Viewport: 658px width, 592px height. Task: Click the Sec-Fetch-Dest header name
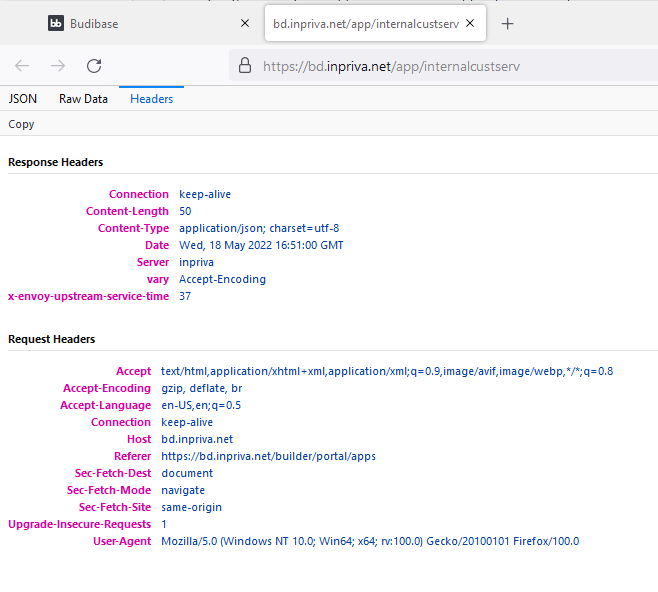[113, 473]
